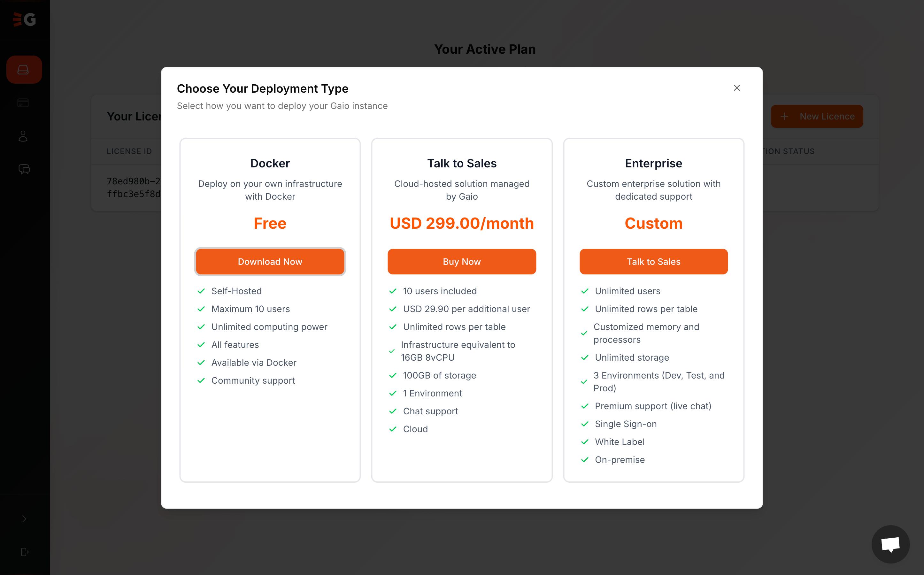Click the USD 299.00/month price text

[x=462, y=223]
